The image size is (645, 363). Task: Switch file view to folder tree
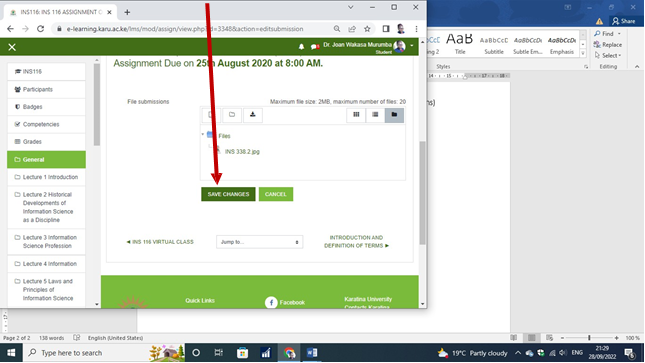(394, 115)
